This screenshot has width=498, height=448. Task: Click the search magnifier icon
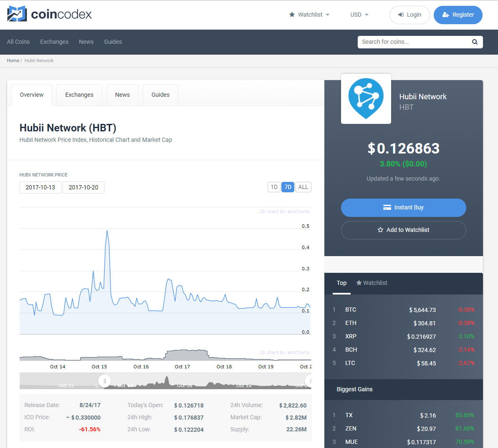click(475, 42)
